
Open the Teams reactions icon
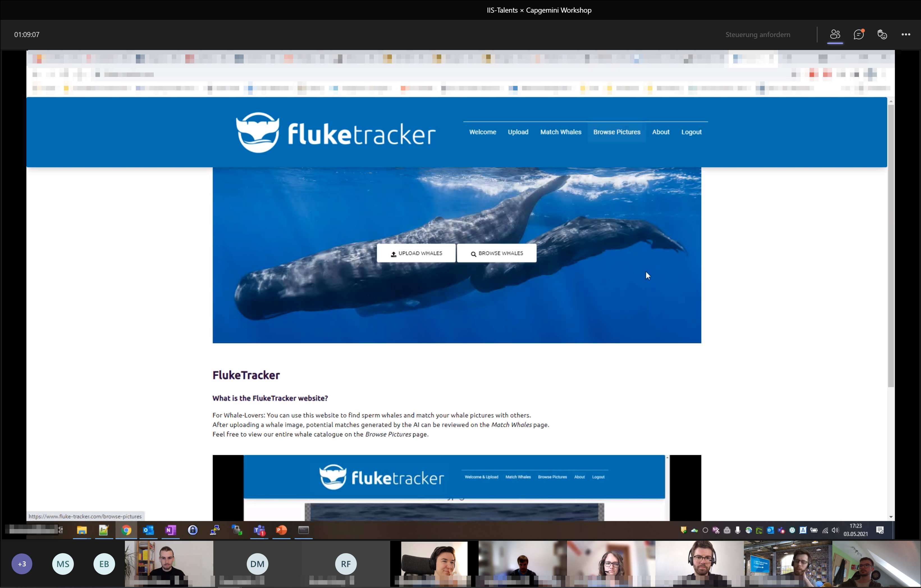click(882, 35)
